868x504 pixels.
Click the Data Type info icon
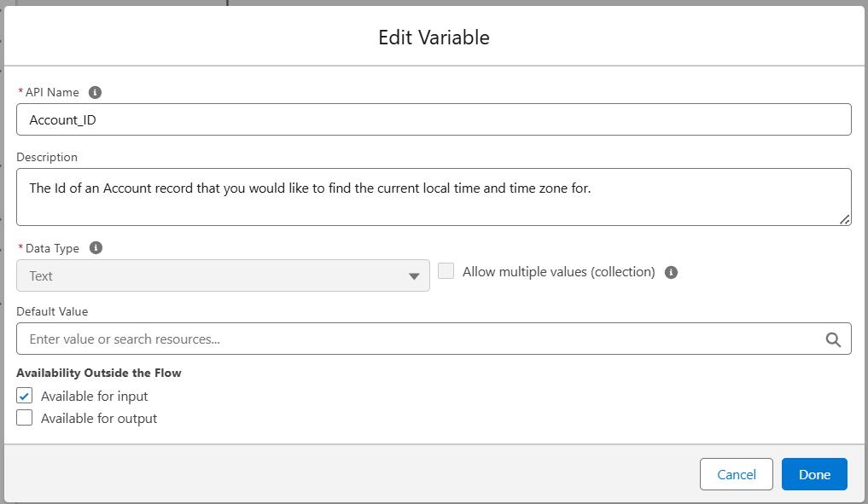[96, 248]
